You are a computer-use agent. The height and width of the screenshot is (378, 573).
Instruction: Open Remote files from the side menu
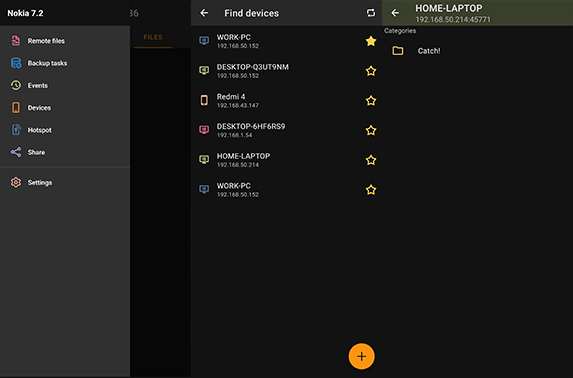(65, 41)
